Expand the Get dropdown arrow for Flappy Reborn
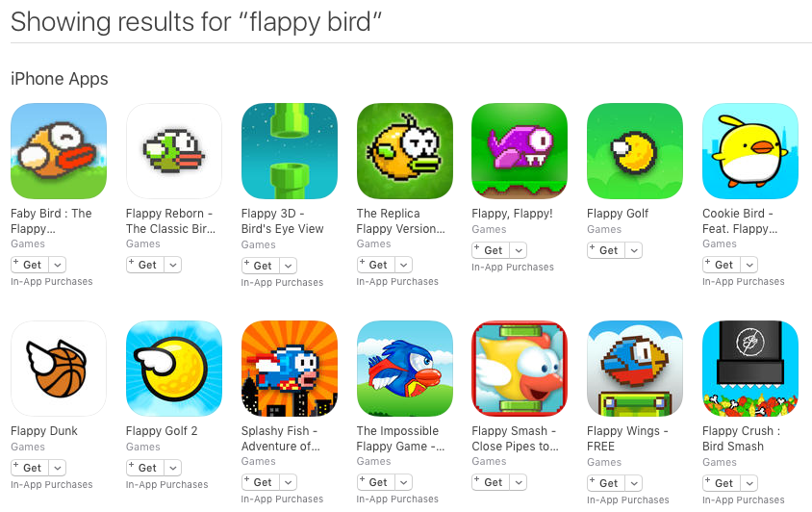This screenshot has height=512, width=812. click(173, 265)
